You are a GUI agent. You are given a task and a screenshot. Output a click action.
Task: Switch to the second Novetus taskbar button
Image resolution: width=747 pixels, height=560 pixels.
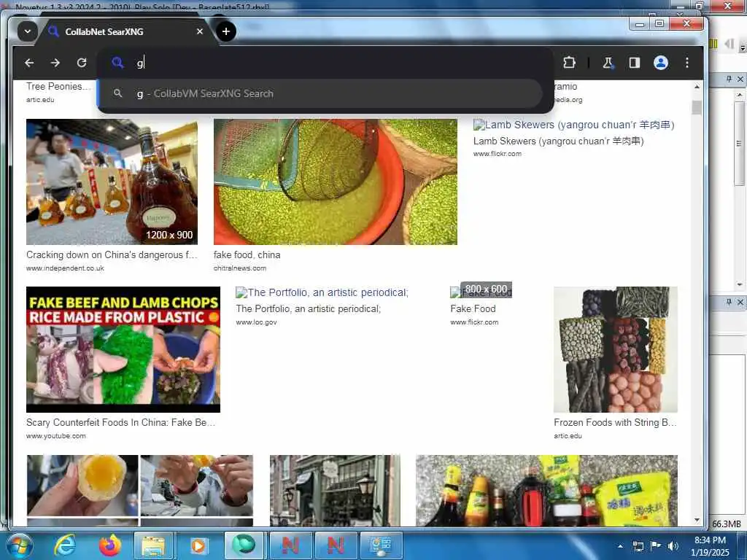tap(336, 545)
